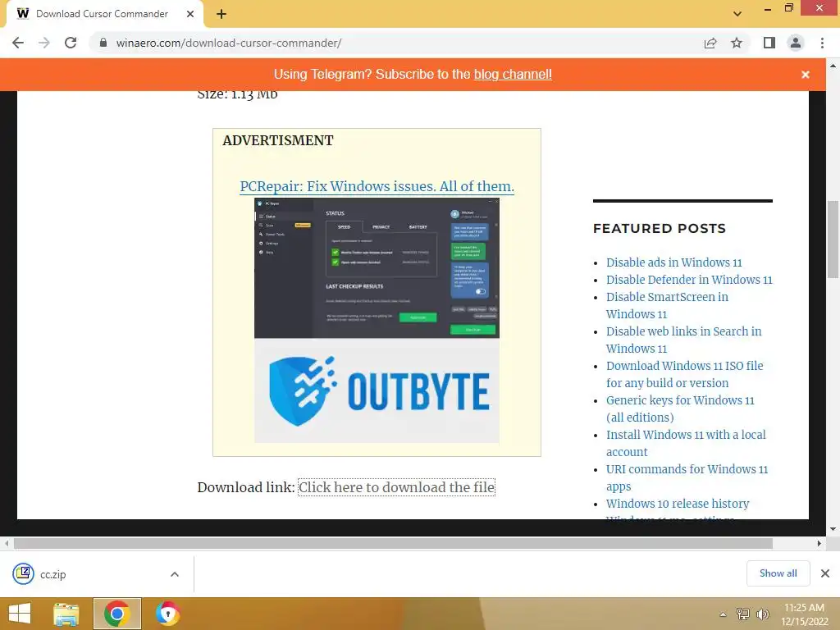
Task: Open the browser side panel
Action: [769, 43]
